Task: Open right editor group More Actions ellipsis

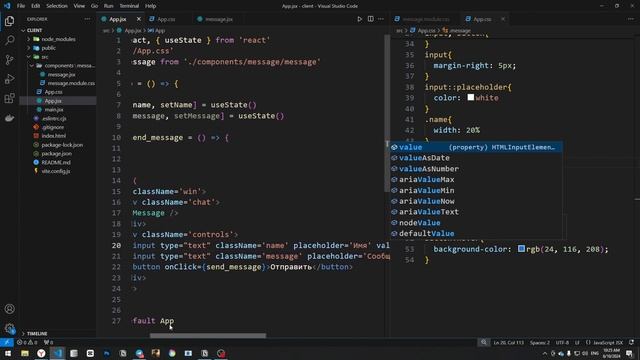Action: [x=631, y=19]
